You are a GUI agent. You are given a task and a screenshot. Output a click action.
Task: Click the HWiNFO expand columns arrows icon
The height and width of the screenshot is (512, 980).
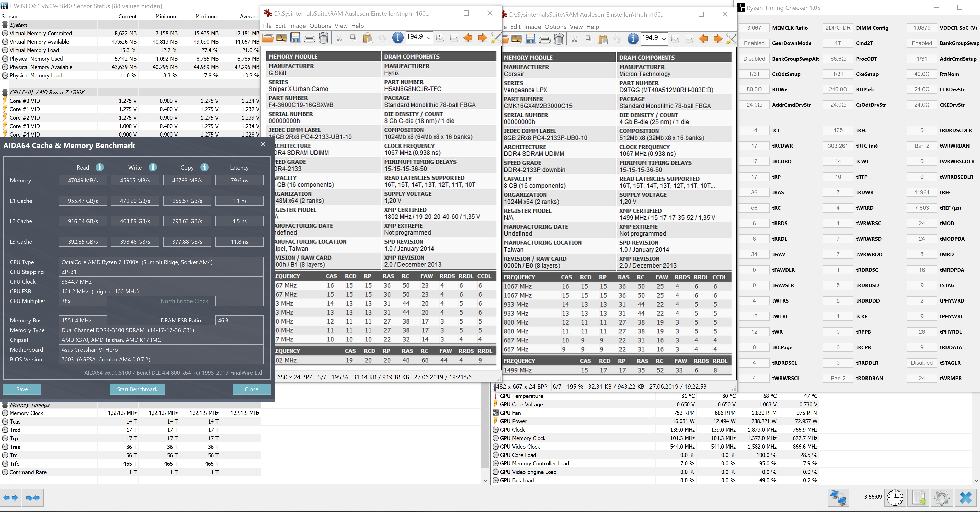[11, 497]
